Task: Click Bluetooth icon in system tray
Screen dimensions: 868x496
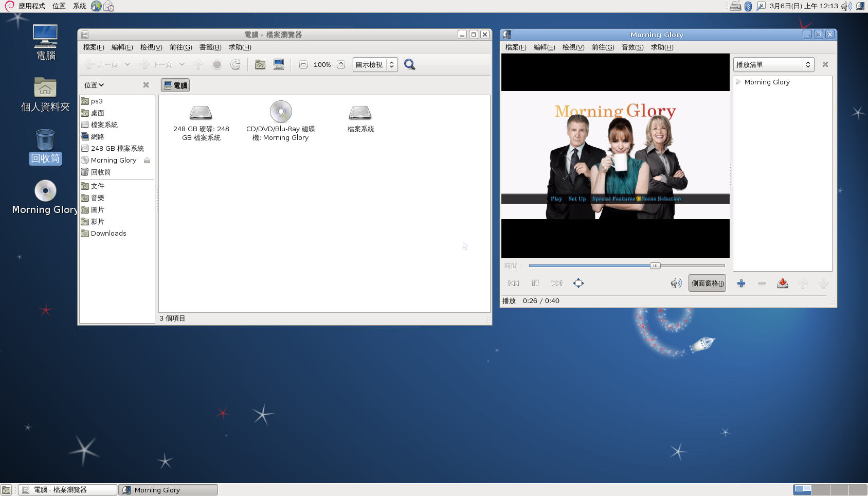Action: pyautogui.click(x=748, y=6)
